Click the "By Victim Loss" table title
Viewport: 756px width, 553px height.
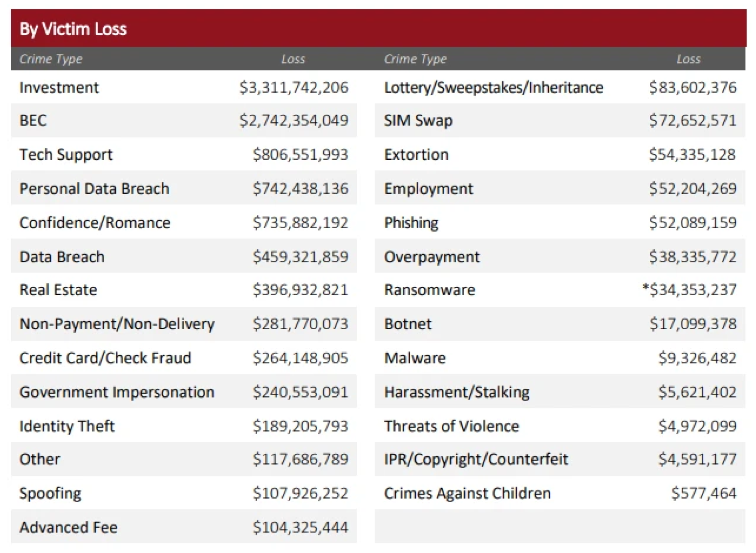tap(73, 29)
